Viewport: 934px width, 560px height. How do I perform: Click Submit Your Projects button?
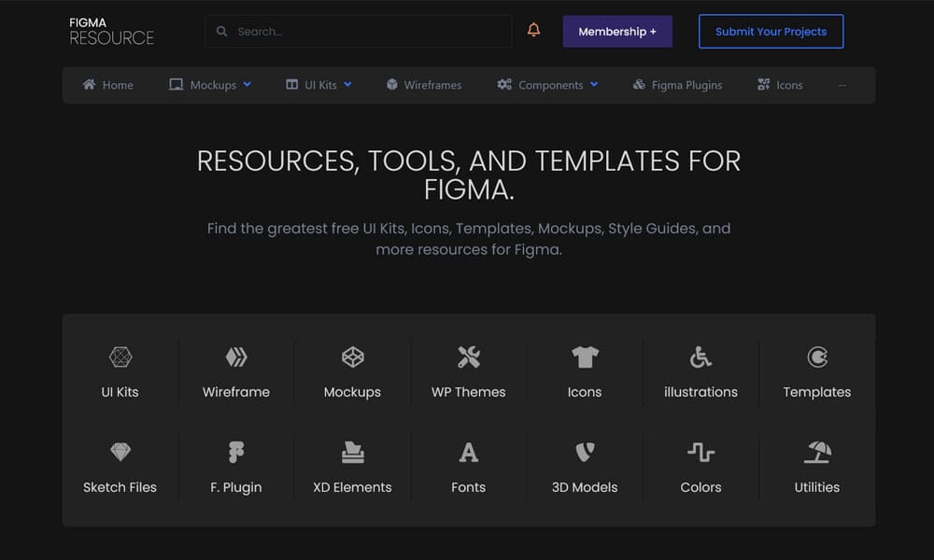click(x=771, y=32)
